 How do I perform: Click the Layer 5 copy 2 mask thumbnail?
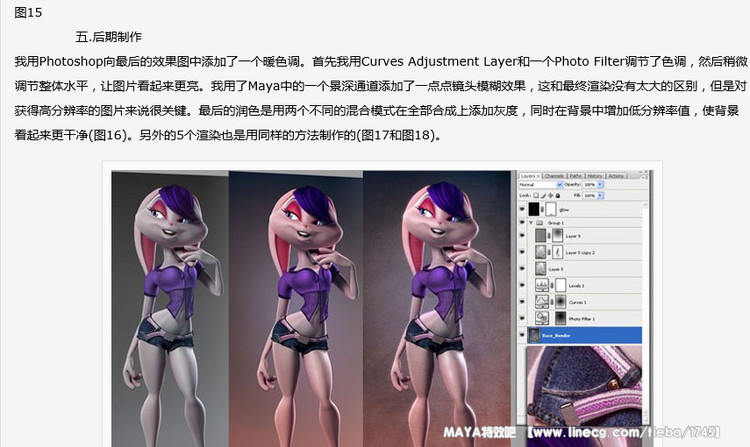tap(556, 253)
